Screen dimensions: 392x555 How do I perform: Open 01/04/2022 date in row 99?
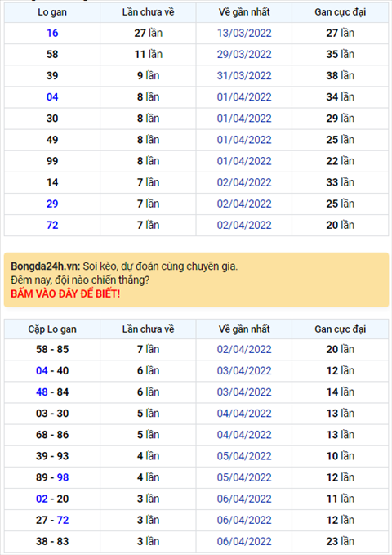coord(244,161)
